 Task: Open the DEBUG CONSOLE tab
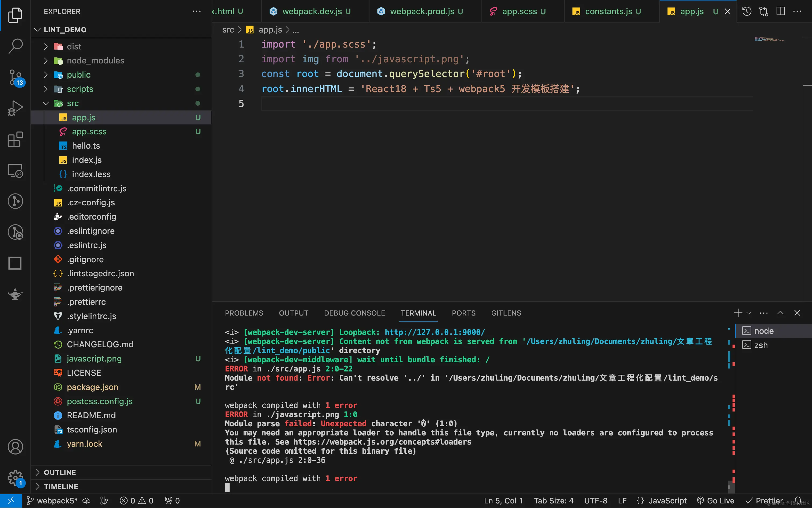pyautogui.click(x=354, y=313)
